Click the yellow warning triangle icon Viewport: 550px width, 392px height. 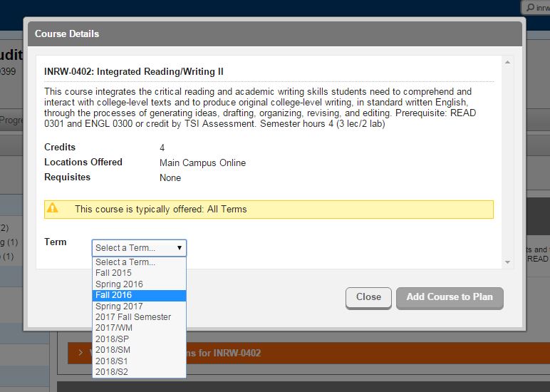click(x=53, y=208)
